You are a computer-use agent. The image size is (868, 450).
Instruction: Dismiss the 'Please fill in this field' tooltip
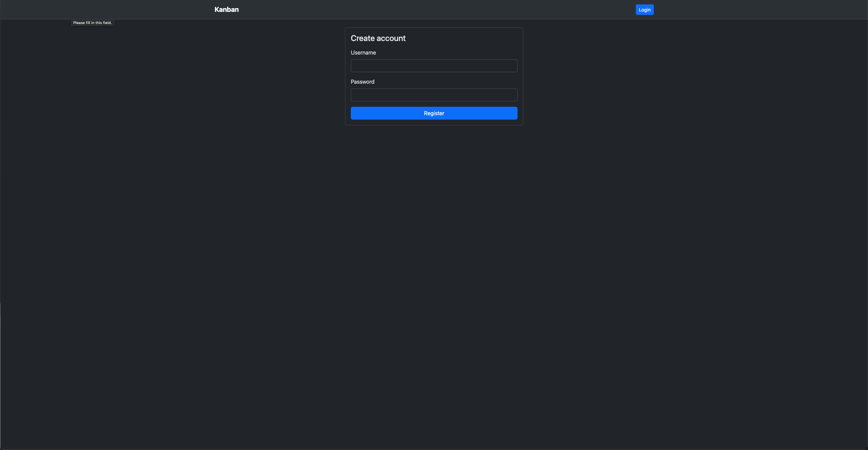(93, 23)
